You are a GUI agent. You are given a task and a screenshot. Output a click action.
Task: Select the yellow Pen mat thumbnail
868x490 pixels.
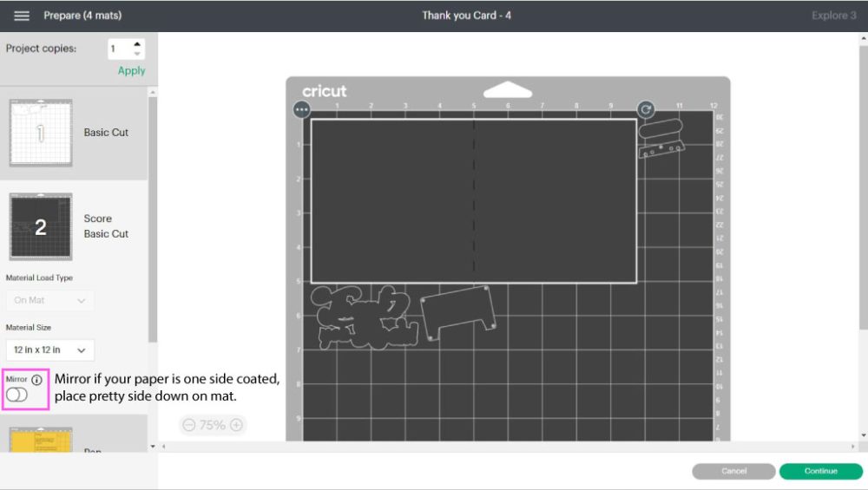41,441
